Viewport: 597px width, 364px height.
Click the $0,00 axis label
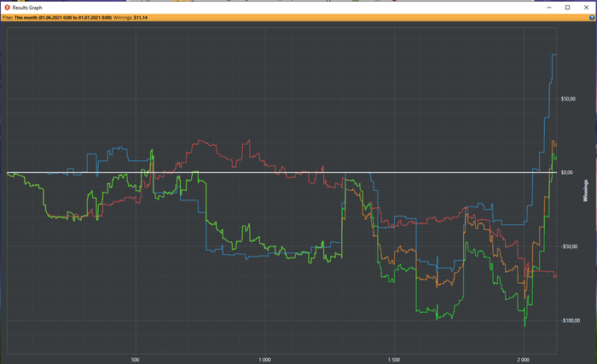tap(566, 172)
